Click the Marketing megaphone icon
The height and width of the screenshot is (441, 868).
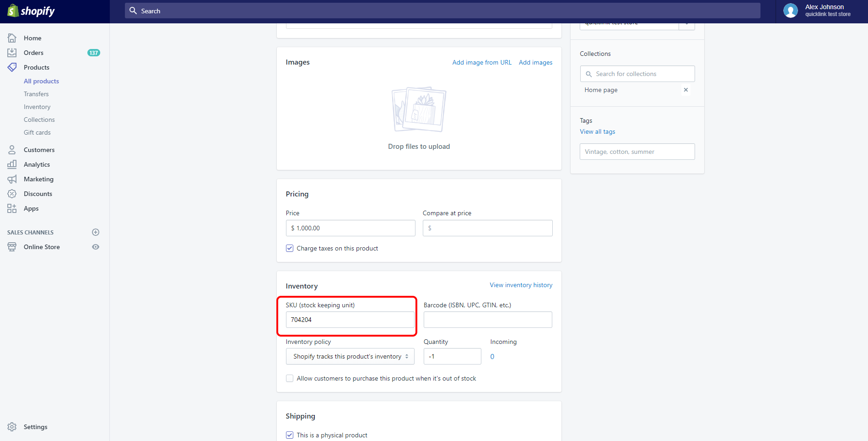pos(12,179)
